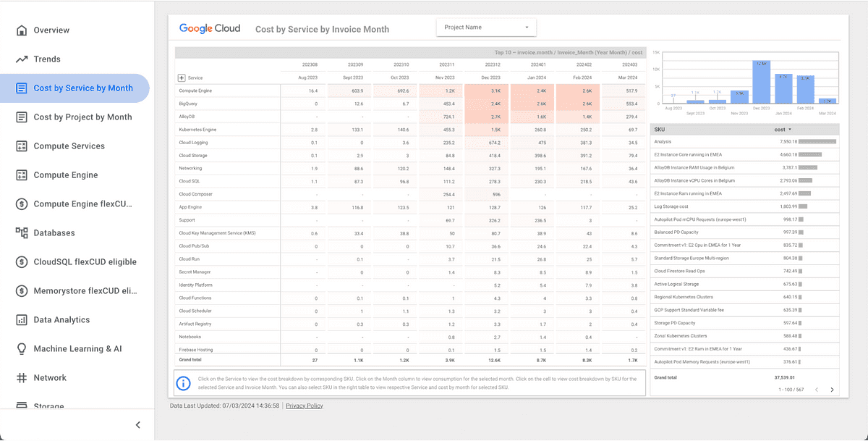Click the Compute Services icon

(21, 146)
